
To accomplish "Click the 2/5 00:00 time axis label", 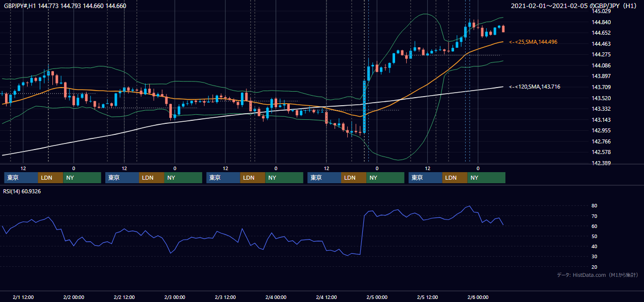I will pyautogui.click(x=377, y=297).
